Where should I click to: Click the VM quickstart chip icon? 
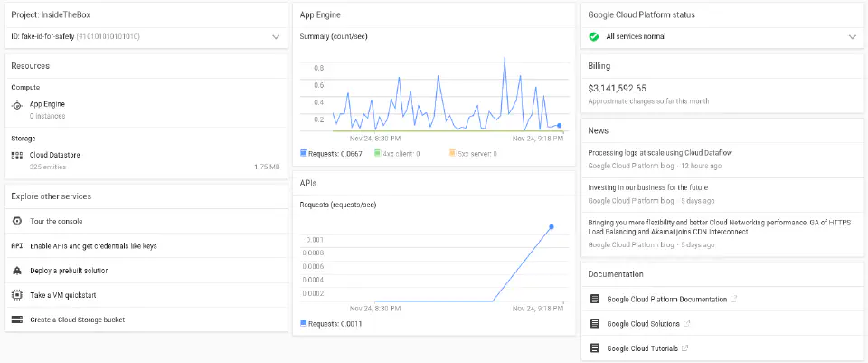pyautogui.click(x=17, y=295)
